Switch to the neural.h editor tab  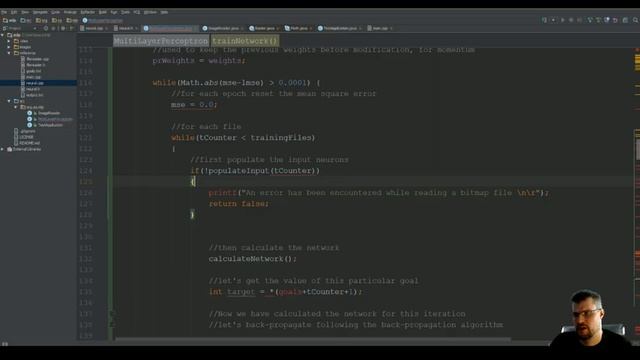[125, 28]
